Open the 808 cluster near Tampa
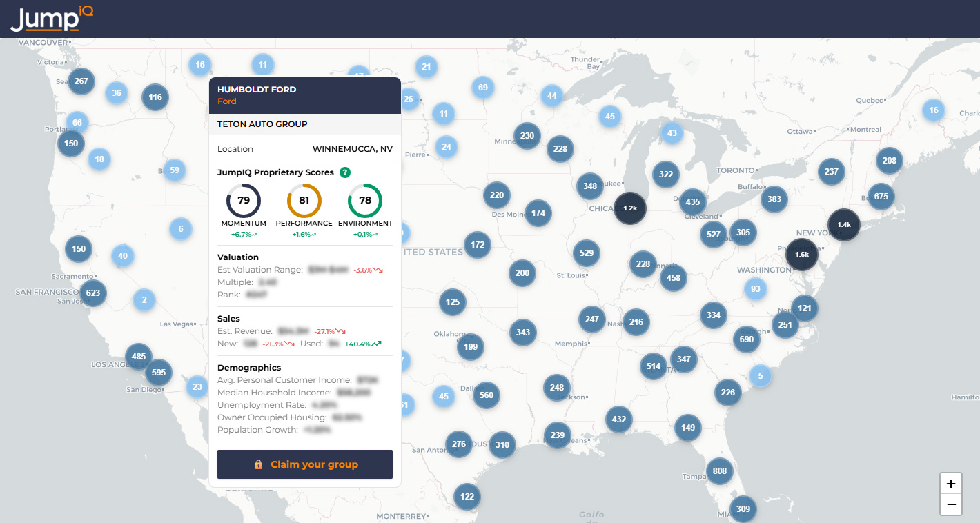The height and width of the screenshot is (523, 980). click(x=720, y=471)
